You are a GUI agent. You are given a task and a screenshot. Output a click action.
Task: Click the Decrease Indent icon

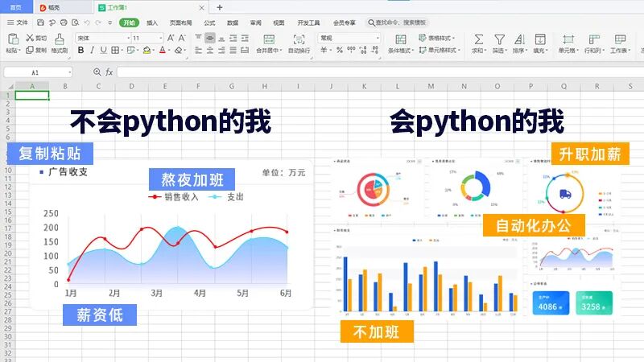pos(233,38)
